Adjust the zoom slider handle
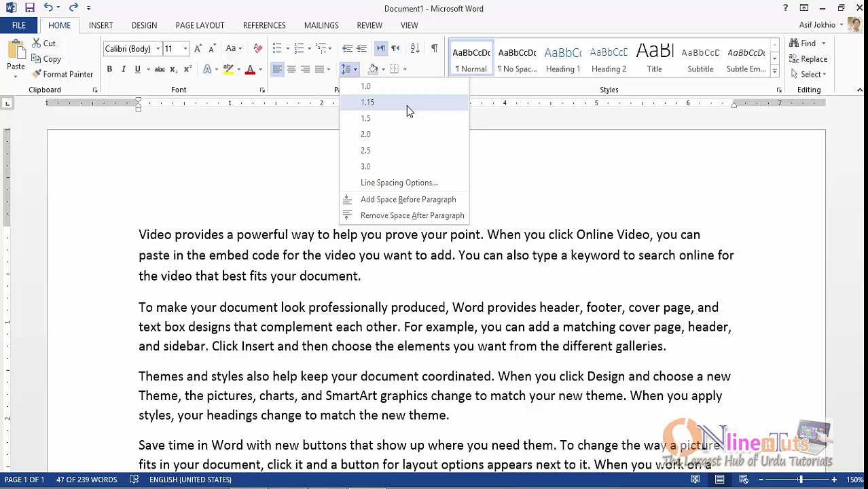Image resolution: width=868 pixels, height=489 pixels. point(800,479)
